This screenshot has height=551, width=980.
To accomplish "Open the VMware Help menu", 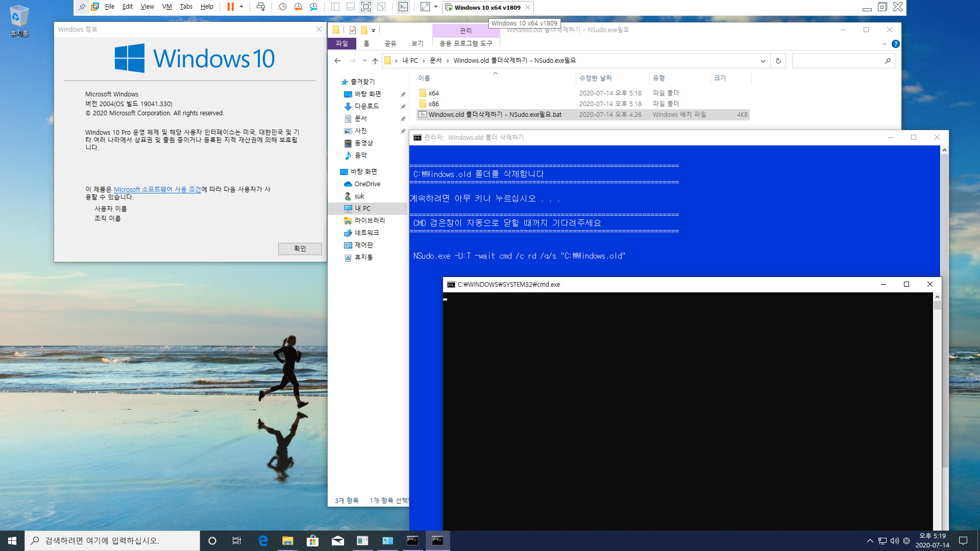I will click(207, 7).
